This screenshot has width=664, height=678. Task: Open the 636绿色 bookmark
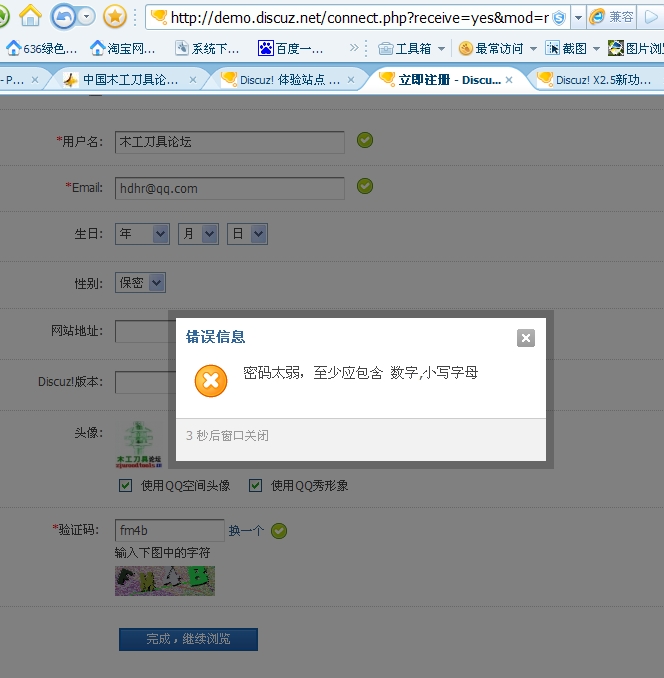click(42, 48)
